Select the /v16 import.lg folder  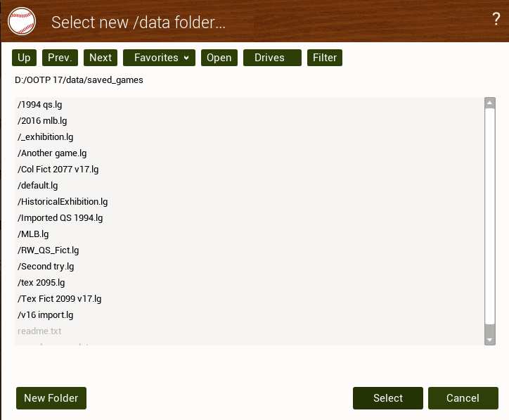click(x=250, y=315)
